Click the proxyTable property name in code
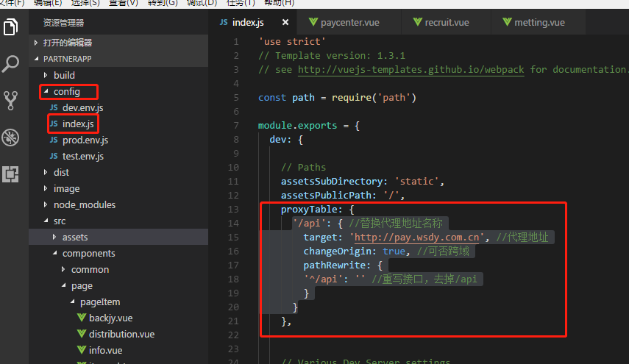Viewport: 629px width, 364px height. click(309, 210)
